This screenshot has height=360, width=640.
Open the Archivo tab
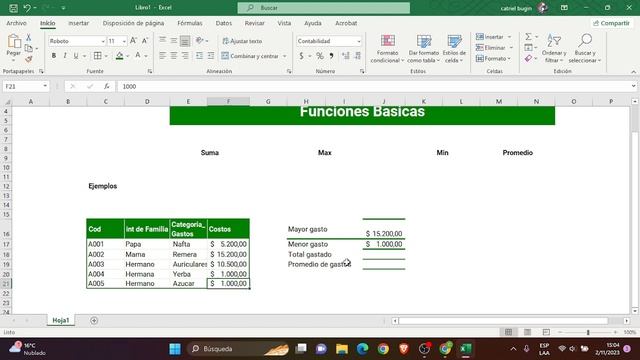16,23
